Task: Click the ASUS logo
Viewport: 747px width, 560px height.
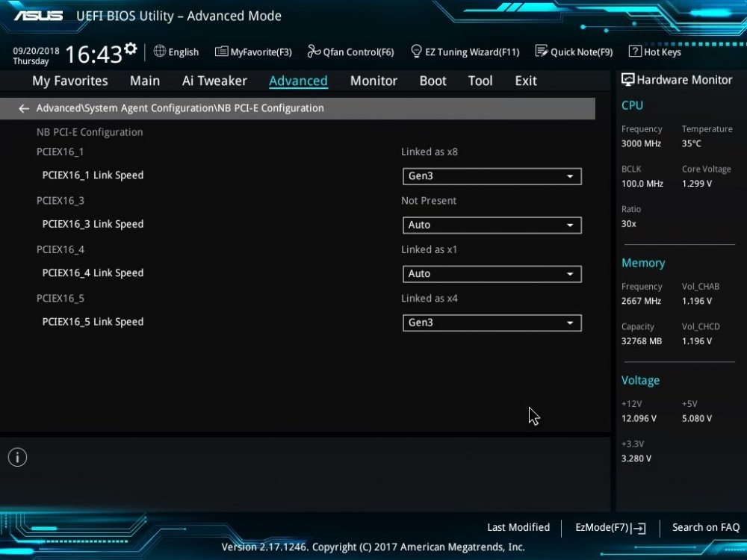Action: coord(39,16)
